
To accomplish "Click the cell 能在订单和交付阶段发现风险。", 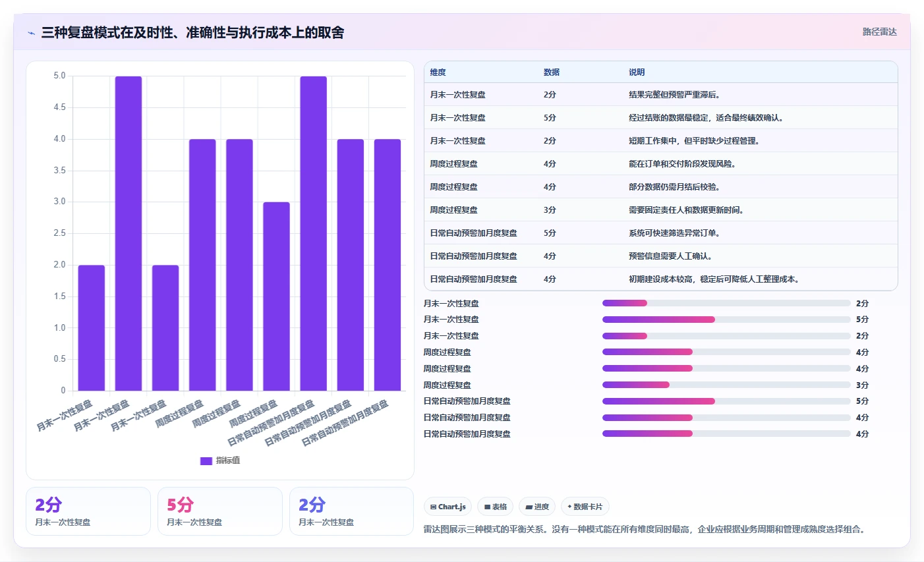I will tap(682, 164).
